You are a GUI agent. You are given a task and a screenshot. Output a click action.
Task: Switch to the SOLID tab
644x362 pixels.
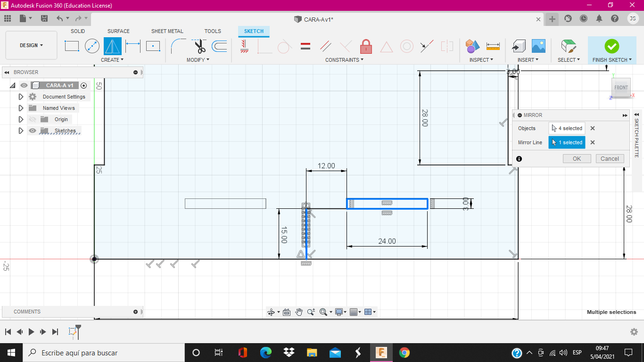[x=78, y=31]
